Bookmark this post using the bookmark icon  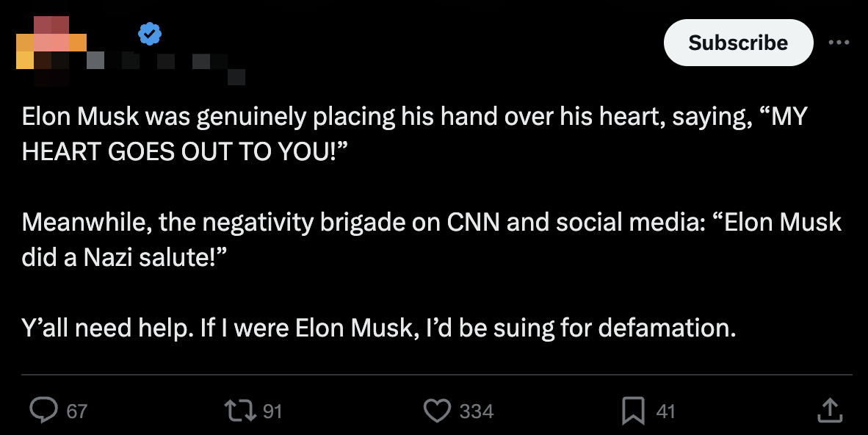pyautogui.click(x=632, y=410)
